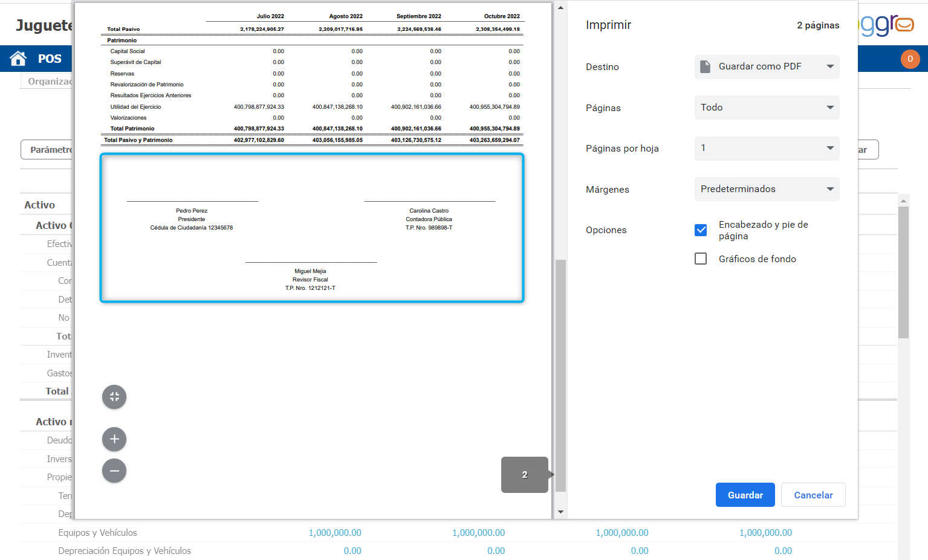Image resolution: width=928 pixels, height=560 pixels.
Task: Click the home icon in the blue bar
Action: (18, 59)
